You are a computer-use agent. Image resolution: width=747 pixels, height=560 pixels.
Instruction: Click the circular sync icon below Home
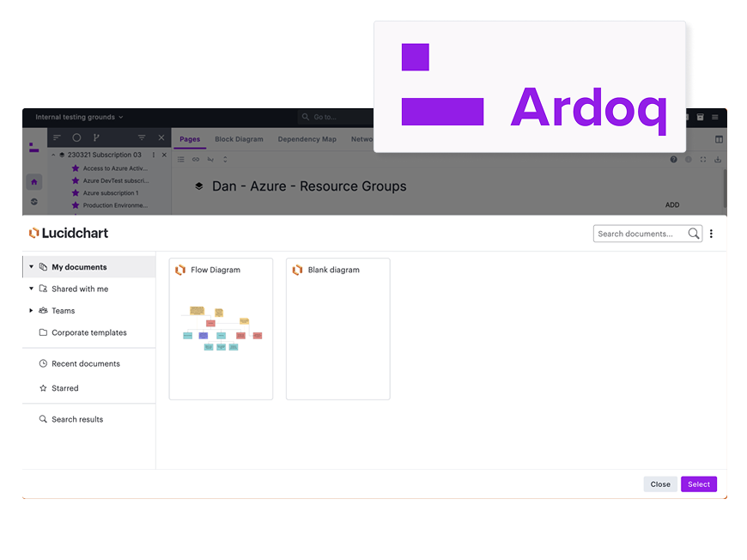tap(33, 202)
